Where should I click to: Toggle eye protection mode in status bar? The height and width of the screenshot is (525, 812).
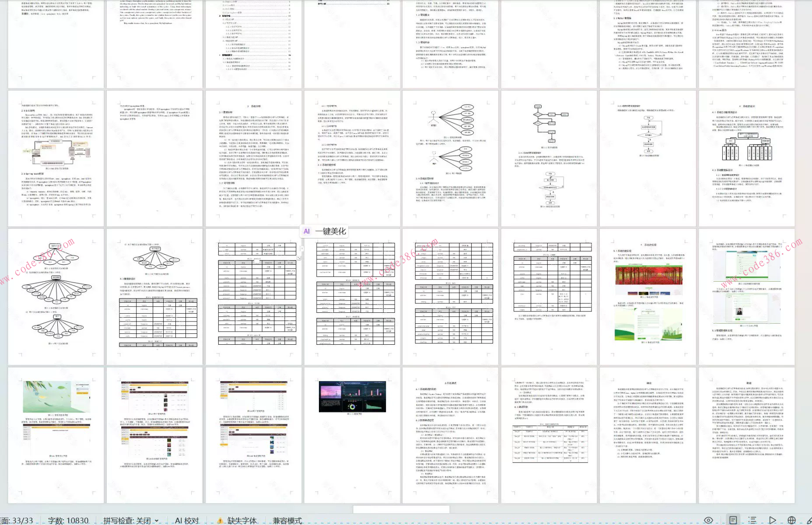pos(708,520)
